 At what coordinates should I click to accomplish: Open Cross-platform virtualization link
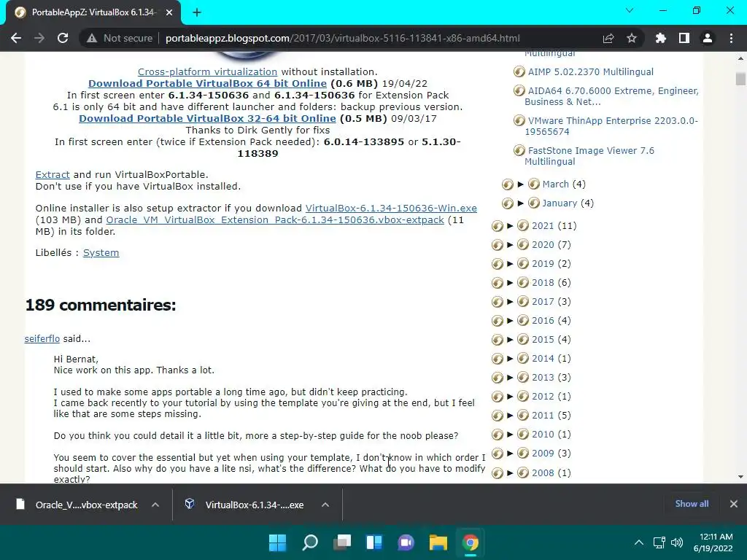[x=207, y=72]
